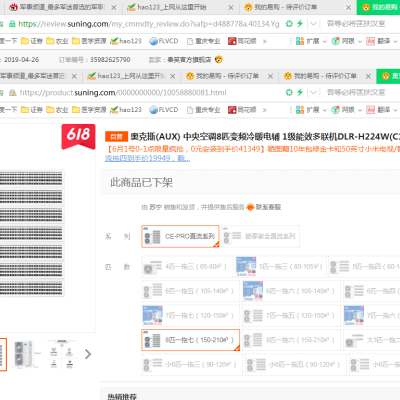Choose the 7匹一拖五 (120-150㎡) option
400x400 pixels.
click(291, 315)
